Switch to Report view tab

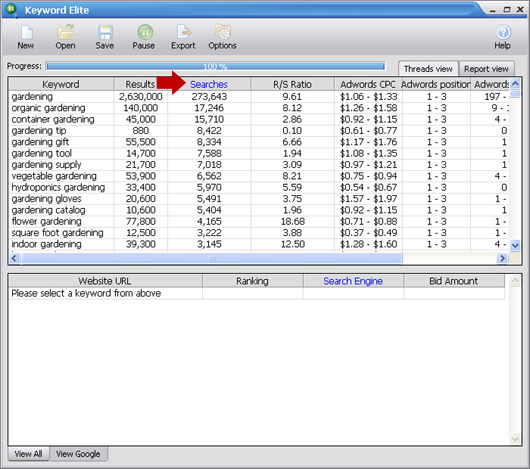point(486,69)
